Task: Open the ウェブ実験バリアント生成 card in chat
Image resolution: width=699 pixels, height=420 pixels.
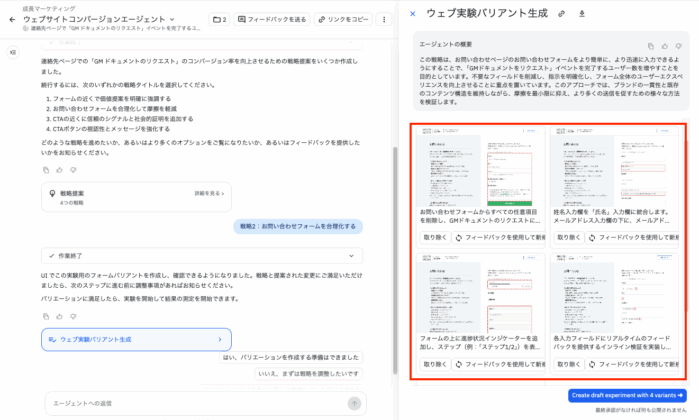Action: 137,340
